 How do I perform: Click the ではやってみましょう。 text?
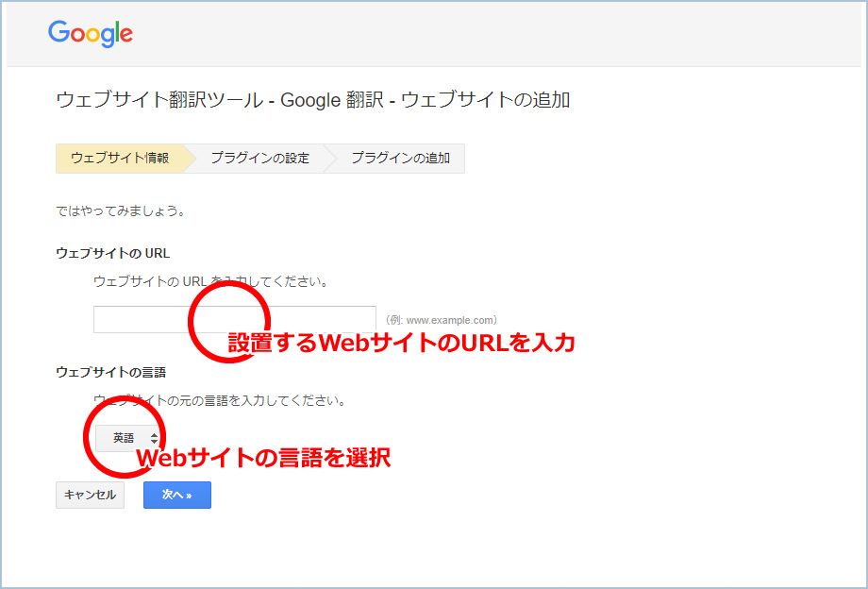(x=121, y=210)
